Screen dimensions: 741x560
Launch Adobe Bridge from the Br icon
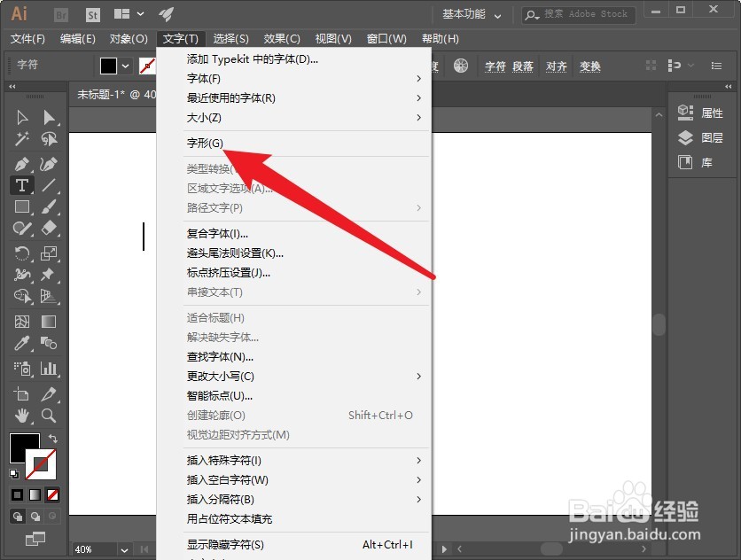[x=60, y=13]
